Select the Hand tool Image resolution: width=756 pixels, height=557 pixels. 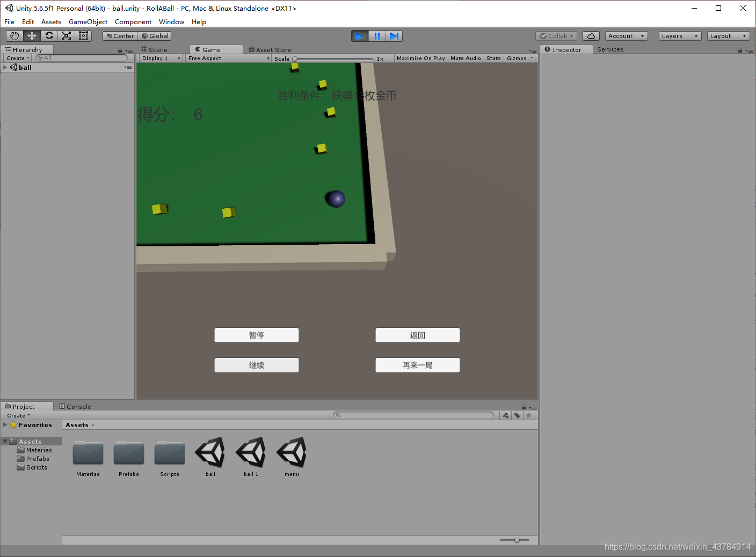[14, 36]
